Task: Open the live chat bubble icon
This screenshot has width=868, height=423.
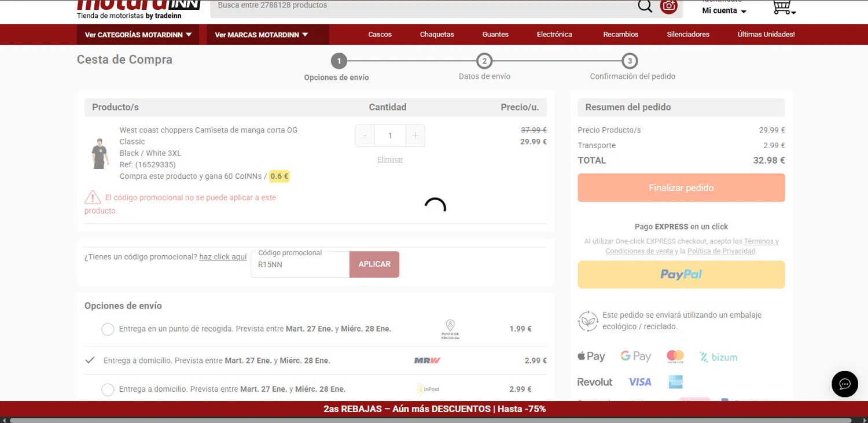Action: (845, 384)
